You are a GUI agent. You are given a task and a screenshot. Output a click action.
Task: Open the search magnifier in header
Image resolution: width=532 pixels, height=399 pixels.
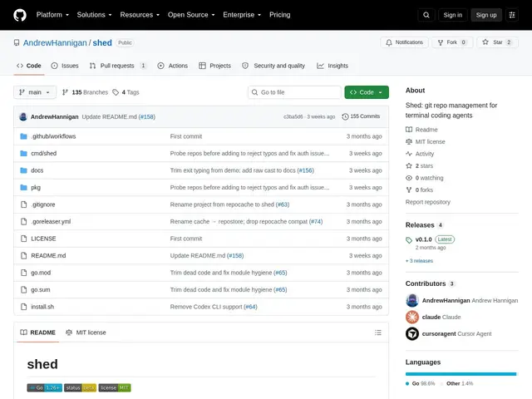coord(426,15)
